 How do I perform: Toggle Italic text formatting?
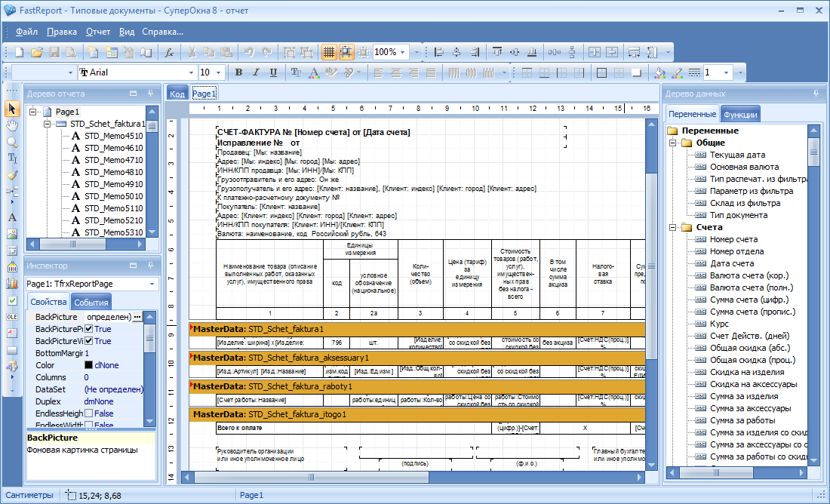coord(257,72)
